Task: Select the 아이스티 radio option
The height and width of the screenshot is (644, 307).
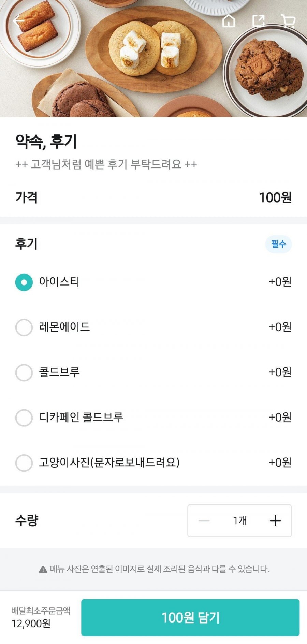Action: click(x=24, y=282)
